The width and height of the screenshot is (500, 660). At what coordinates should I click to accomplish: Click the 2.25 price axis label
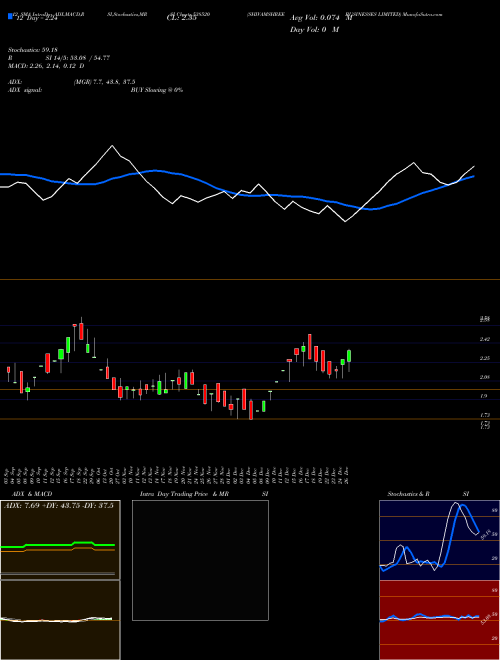[x=484, y=358]
